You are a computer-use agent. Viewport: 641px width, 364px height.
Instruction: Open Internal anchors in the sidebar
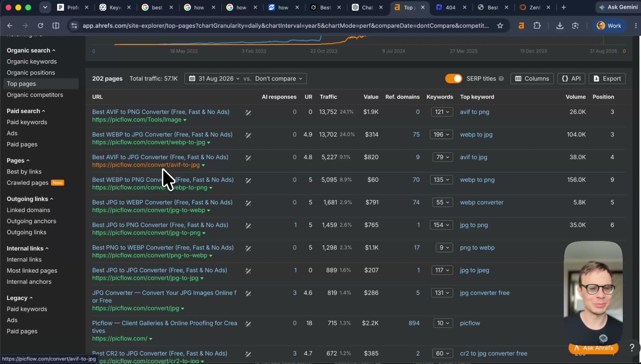coord(29,282)
